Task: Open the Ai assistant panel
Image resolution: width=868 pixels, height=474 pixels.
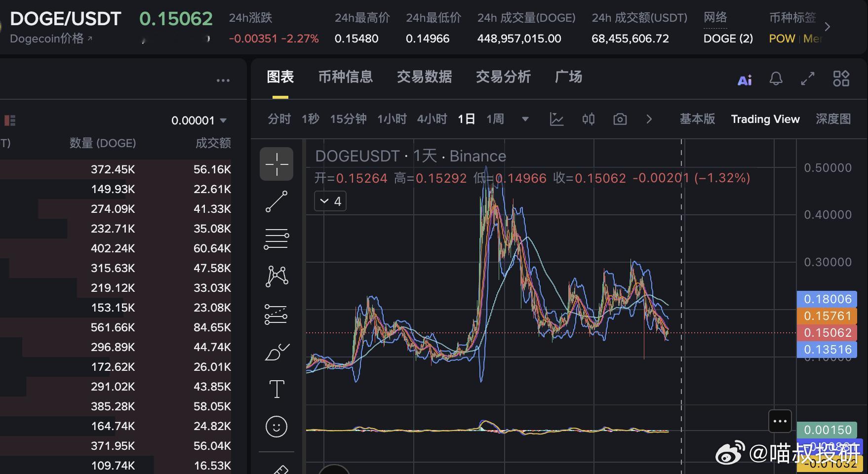Action: [x=745, y=79]
